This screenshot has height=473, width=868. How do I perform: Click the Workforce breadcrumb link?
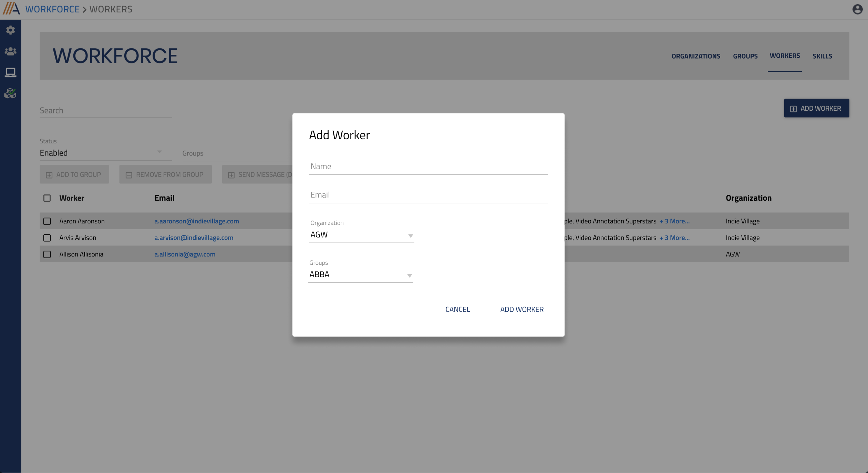click(52, 9)
